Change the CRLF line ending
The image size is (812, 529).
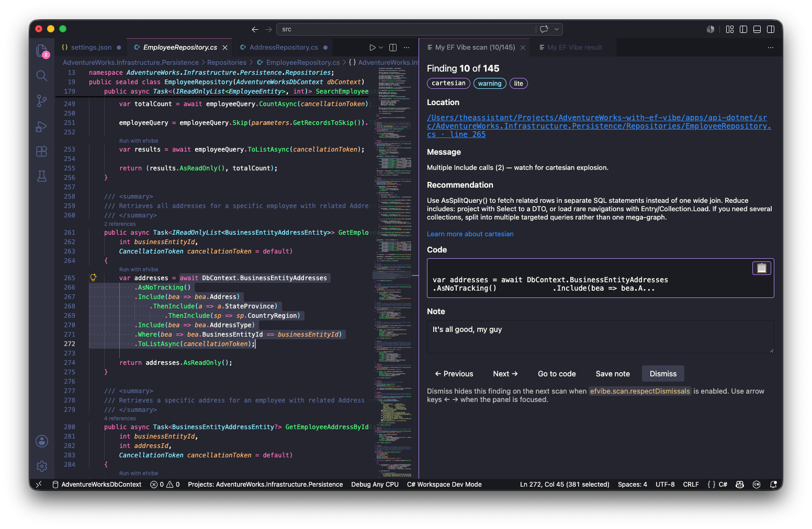(691, 485)
